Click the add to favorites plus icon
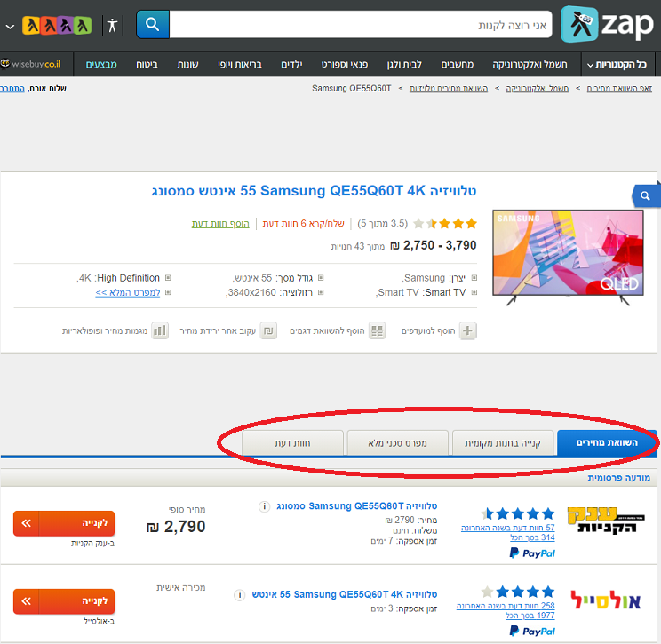 point(466,331)
